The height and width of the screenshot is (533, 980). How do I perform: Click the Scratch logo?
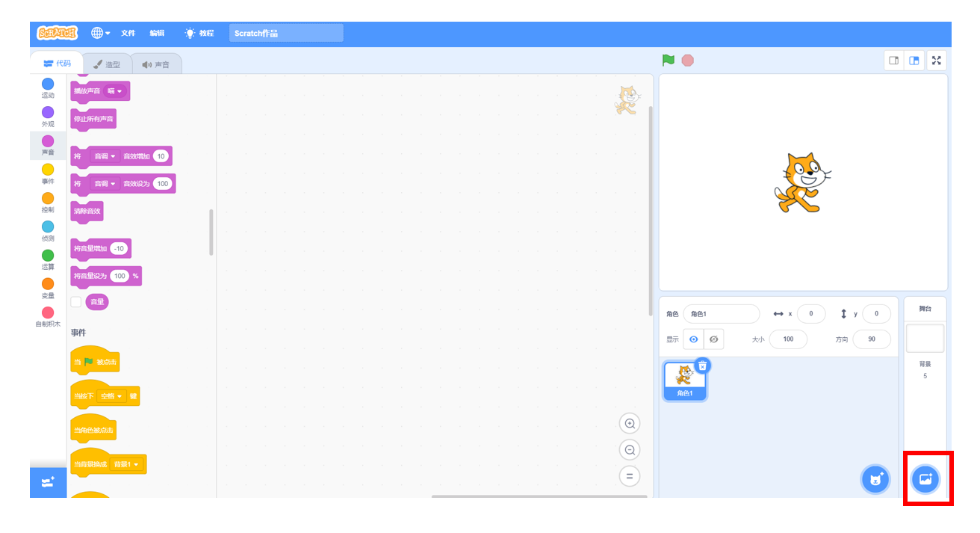[57, 33]
